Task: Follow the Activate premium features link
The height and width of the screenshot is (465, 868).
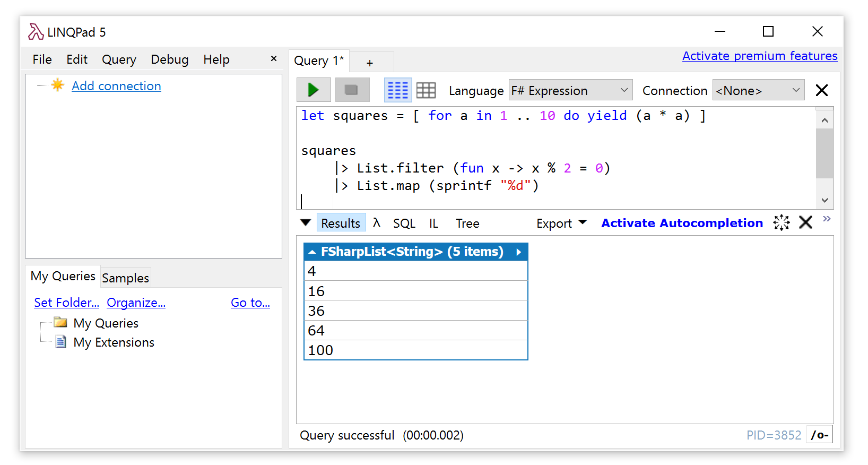Action: coord(760,56)
